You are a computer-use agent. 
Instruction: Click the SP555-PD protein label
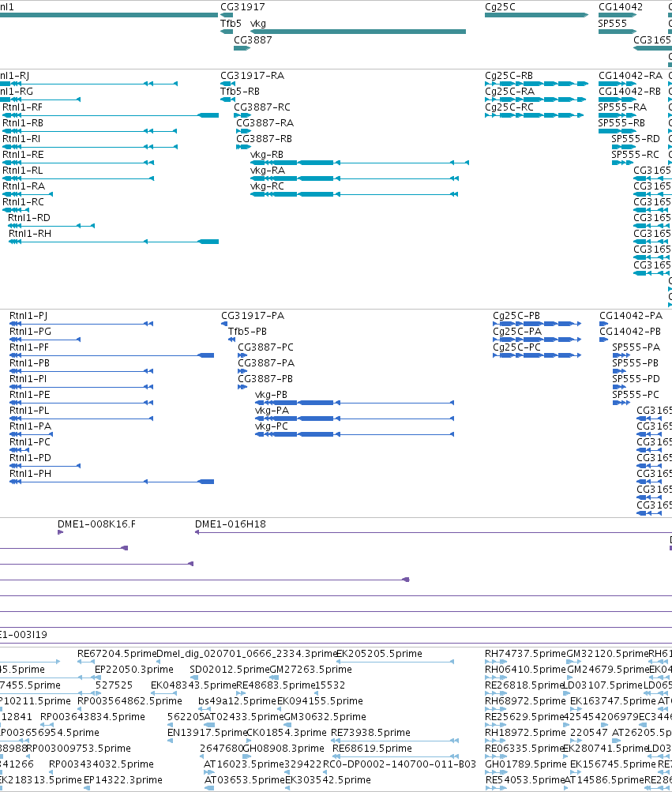[x=636, y=379]
